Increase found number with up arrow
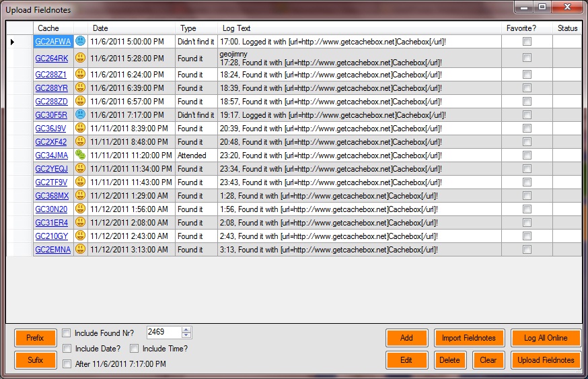The image size is (588, 379). [186, 329]
